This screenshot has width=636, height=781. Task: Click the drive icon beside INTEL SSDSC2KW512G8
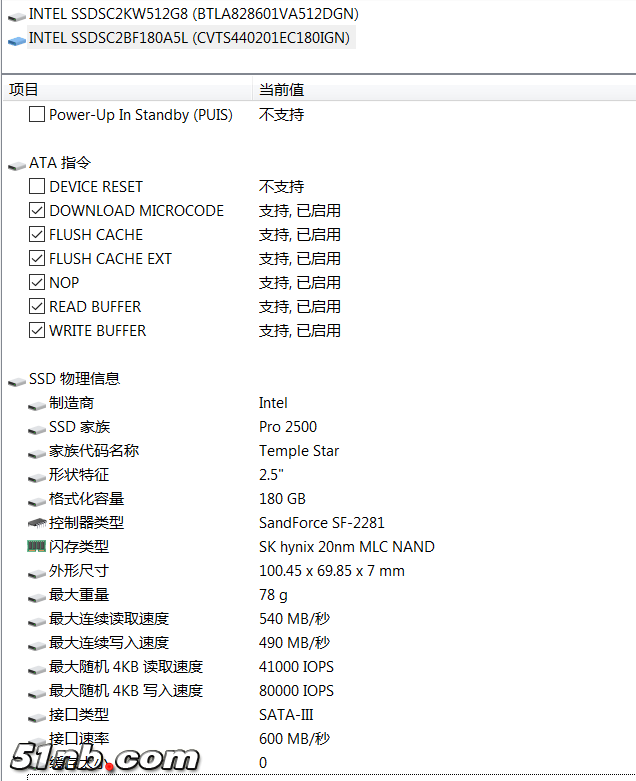[17, 16]
